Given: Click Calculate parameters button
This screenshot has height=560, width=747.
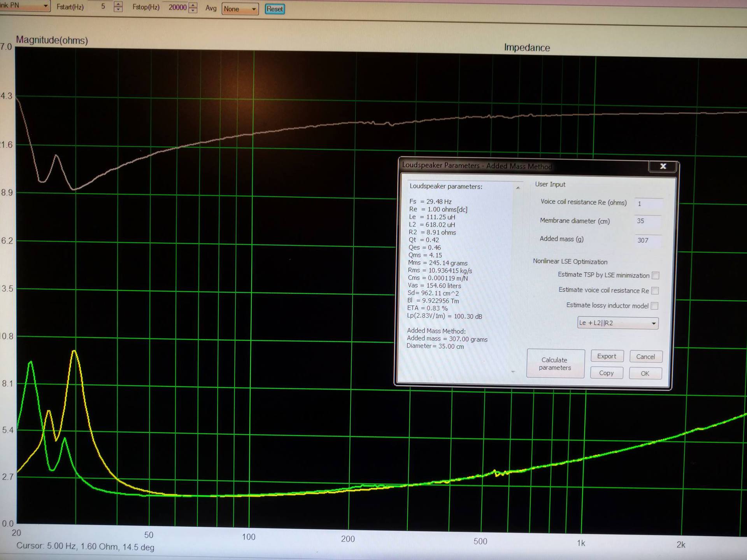Looking at the screenshot, I should click(555, 364).
